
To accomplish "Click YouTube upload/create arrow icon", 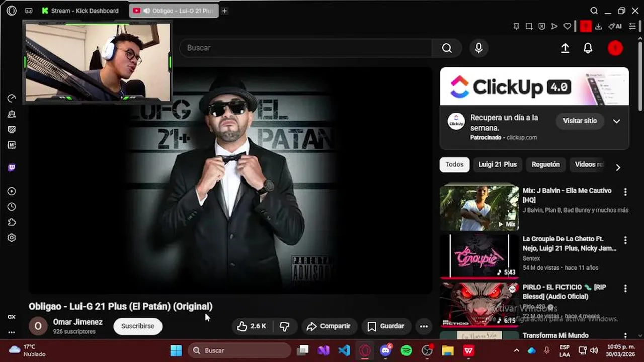I will click(565, 48).
